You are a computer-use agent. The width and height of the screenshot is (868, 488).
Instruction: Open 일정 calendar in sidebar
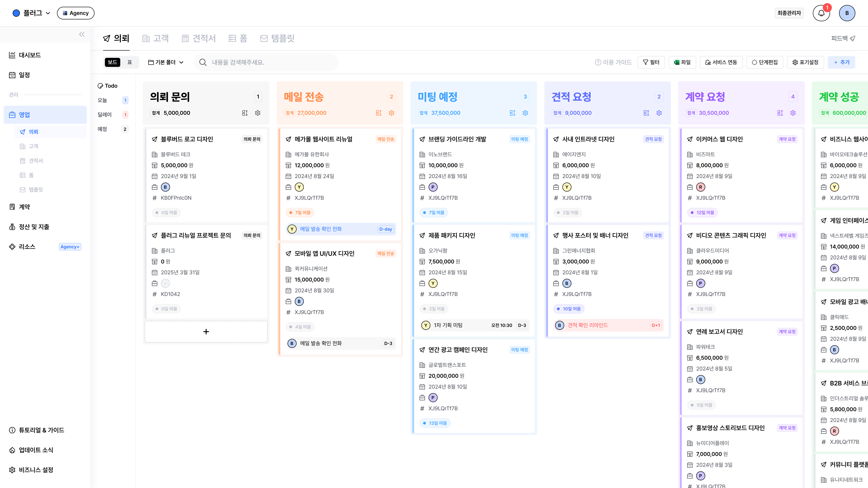click(x=45, y=75)
